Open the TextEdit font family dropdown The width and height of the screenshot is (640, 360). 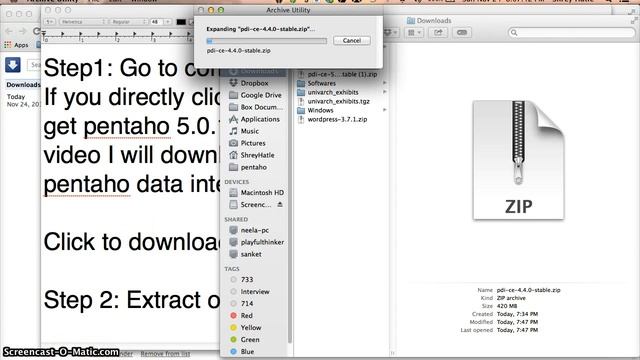tap(83, 22)
